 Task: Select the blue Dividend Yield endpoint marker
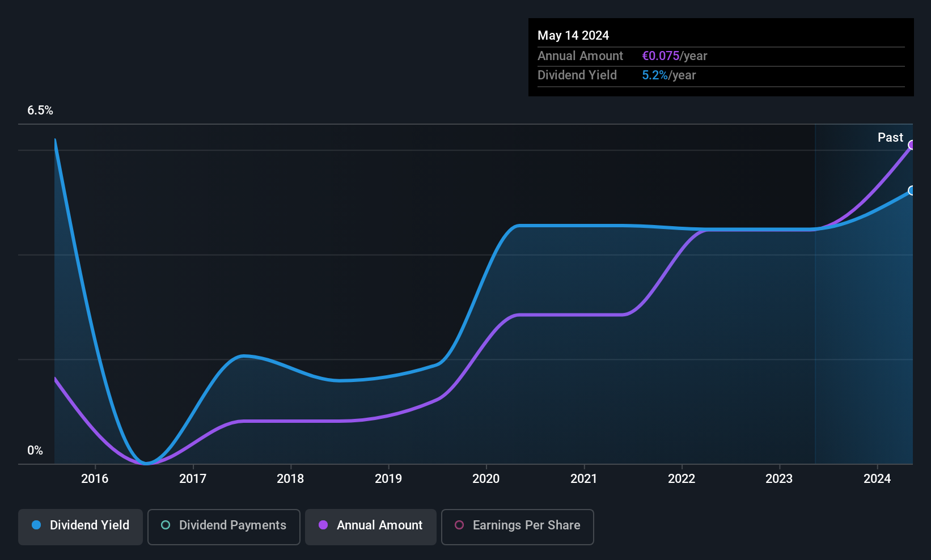(x=912, y=190)
